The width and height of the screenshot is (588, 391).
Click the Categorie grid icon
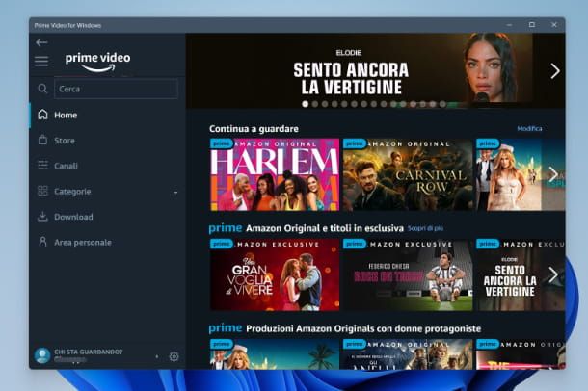[42, 191]
